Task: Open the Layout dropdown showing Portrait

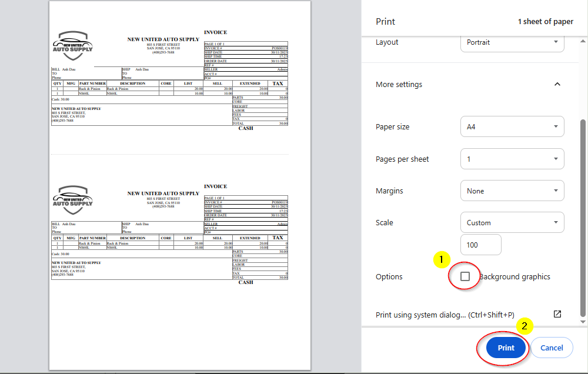Action: point(512,42)
